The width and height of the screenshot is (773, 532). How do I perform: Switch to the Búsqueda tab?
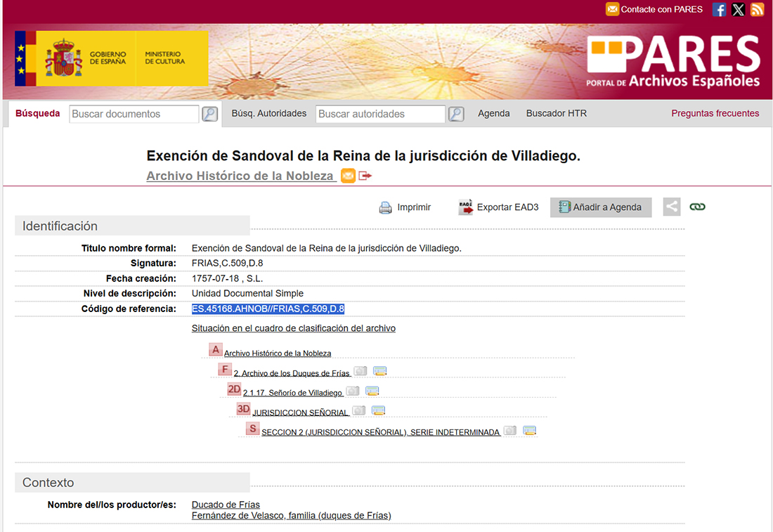[x=38, y=113]
